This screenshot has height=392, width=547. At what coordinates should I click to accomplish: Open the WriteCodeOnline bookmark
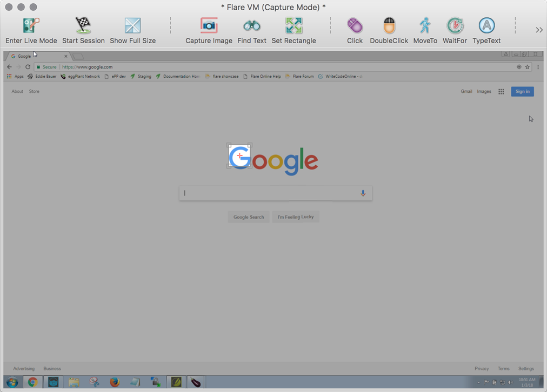click(x=340, y=76)
